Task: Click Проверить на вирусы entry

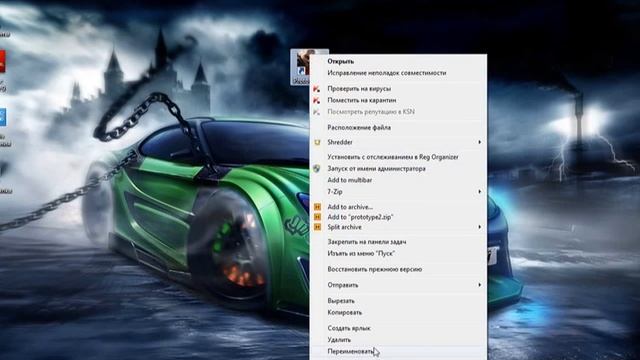Action: (359, 89)
